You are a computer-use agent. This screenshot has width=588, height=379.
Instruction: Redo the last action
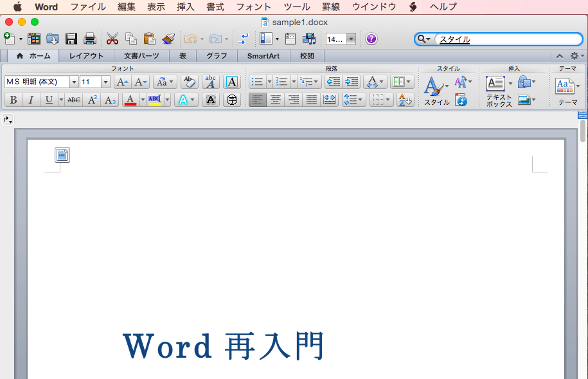215,39
